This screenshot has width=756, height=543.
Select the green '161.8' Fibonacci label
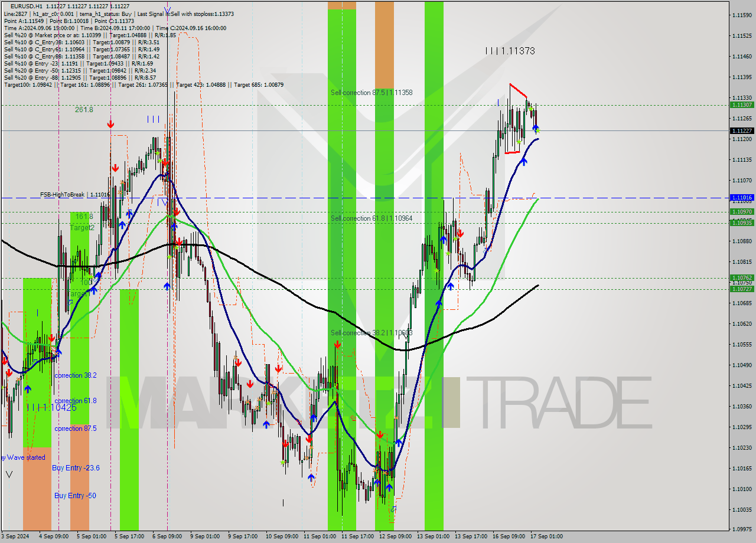84,217
